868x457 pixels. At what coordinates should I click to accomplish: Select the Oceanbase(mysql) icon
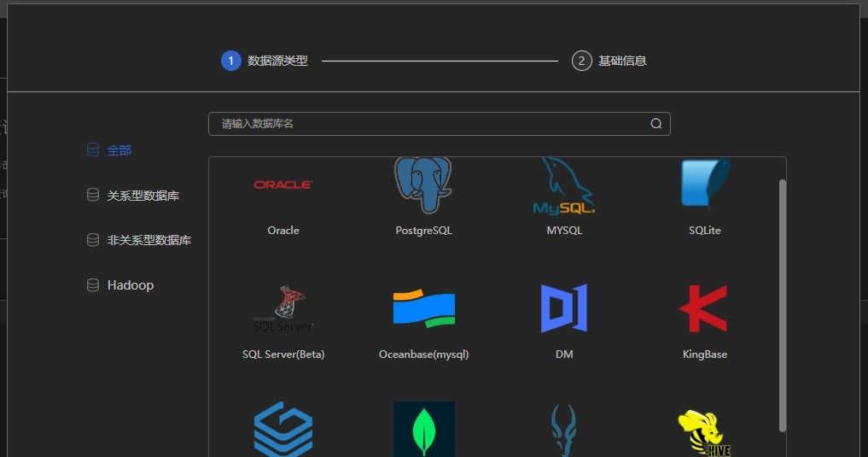pyautogui.click(x=423, y=309)
